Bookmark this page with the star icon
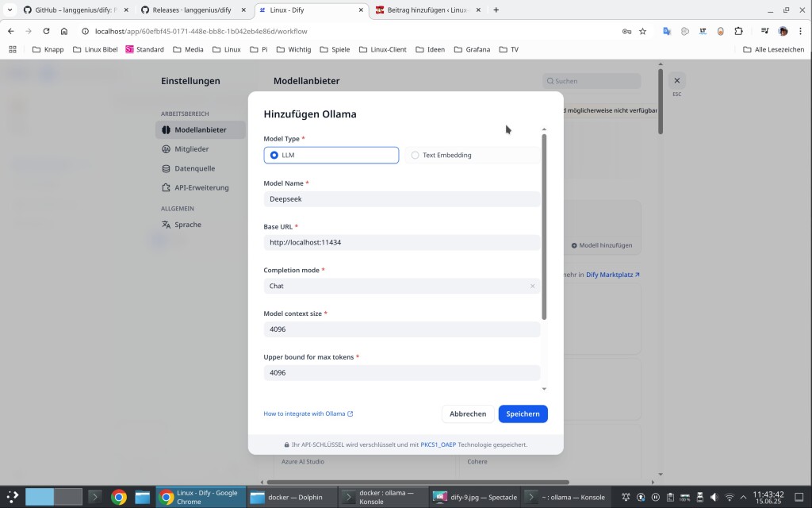 (x=642, y=31)
